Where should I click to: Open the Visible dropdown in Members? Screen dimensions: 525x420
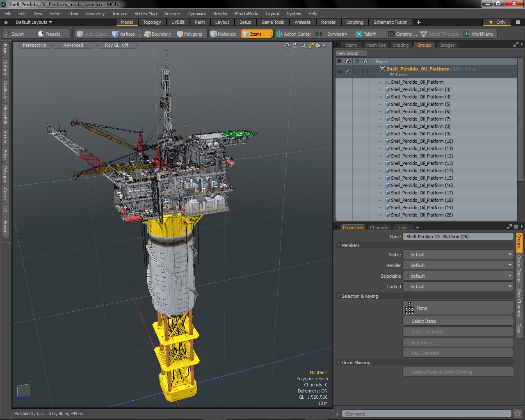(458, 255)
